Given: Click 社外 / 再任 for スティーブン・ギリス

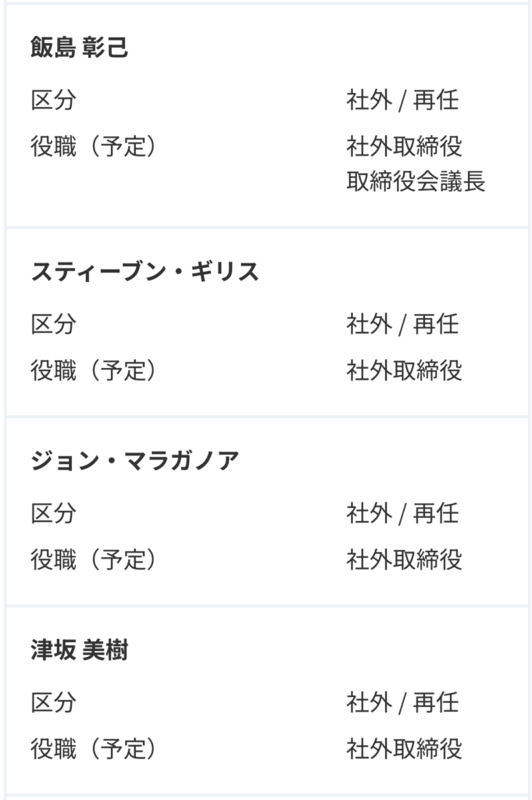Looking at the screenshot, I should coord(402,324).
